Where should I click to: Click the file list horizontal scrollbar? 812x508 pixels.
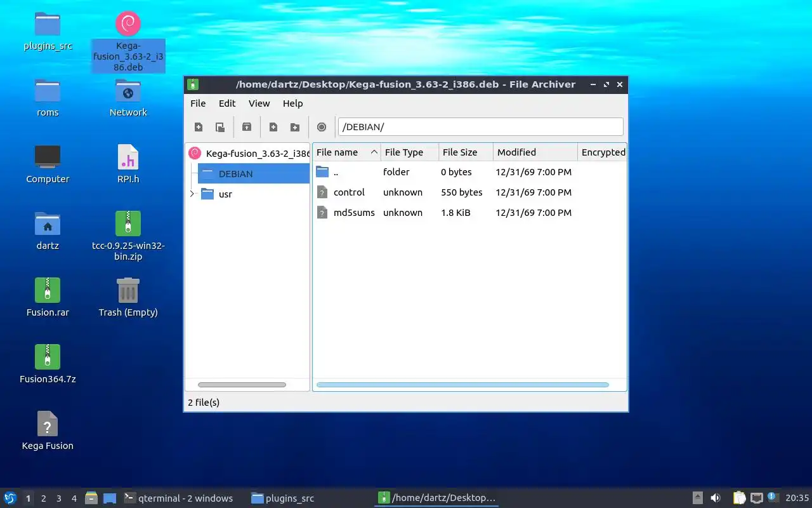coord(462,385)
